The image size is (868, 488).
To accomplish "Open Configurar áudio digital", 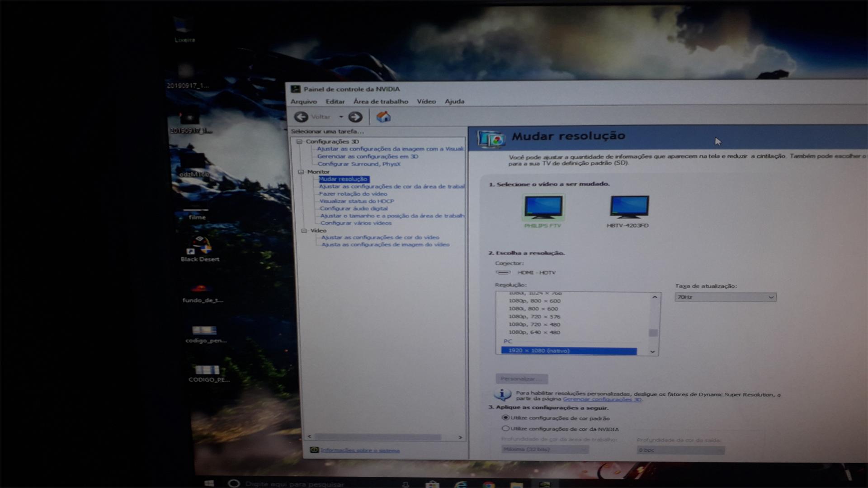I will point(354,208).
